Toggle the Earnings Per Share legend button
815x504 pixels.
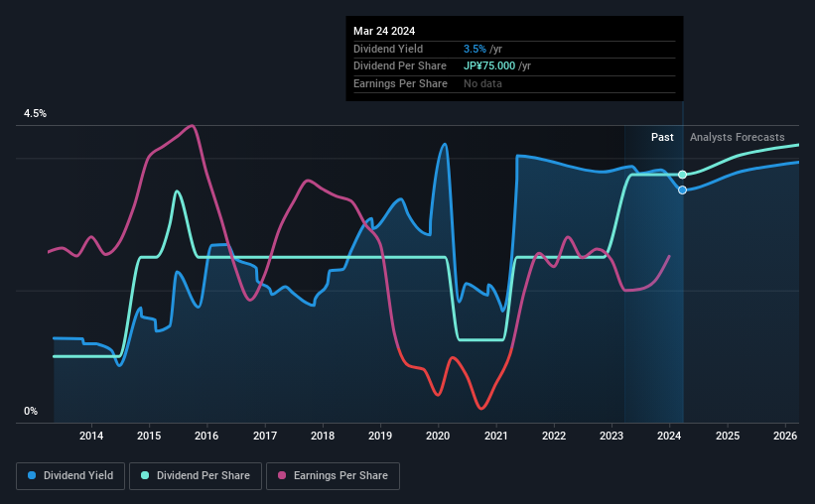[x=333, y=476]
